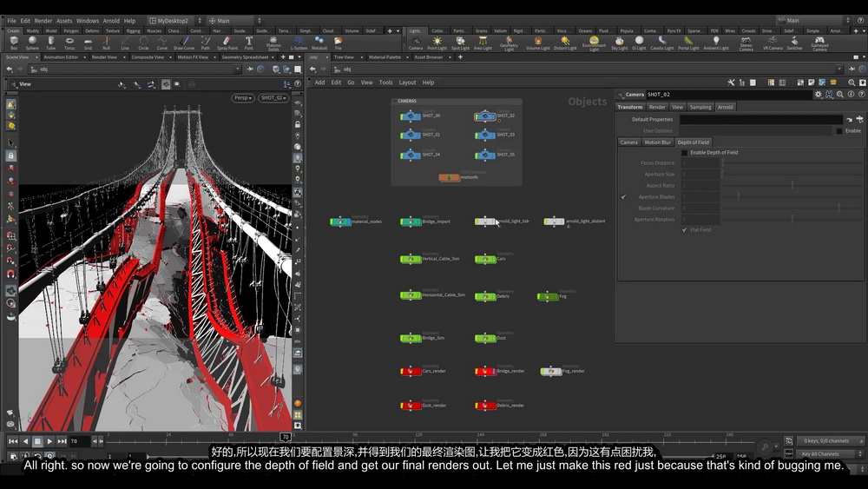Screen dimensions: 868x489
Task: Enable Depth of Field checkbox
Action: point(684,152)
